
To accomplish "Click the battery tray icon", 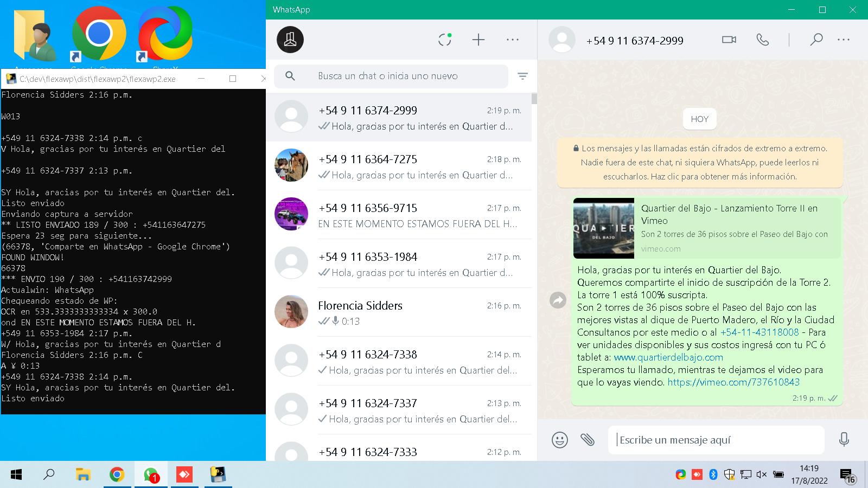I will coord(778,475).
